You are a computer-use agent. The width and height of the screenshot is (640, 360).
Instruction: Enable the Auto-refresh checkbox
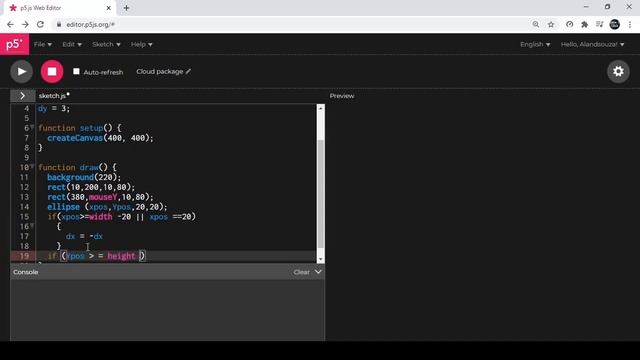(76, 71)
